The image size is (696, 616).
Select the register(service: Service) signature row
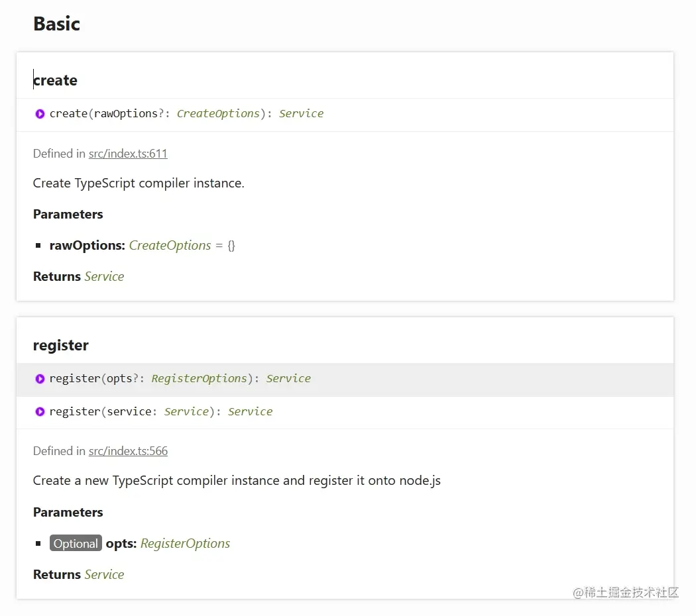click(x=345, y=413)
